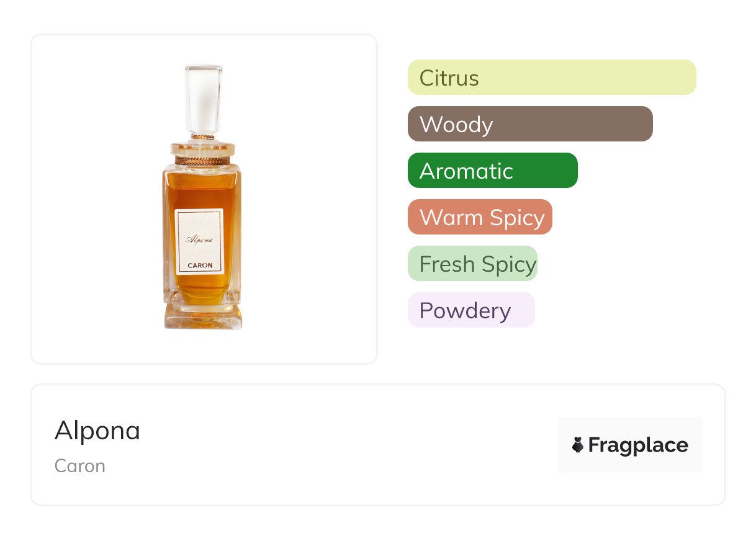Click the Fragplace wordmark text

tap(638, 445)
